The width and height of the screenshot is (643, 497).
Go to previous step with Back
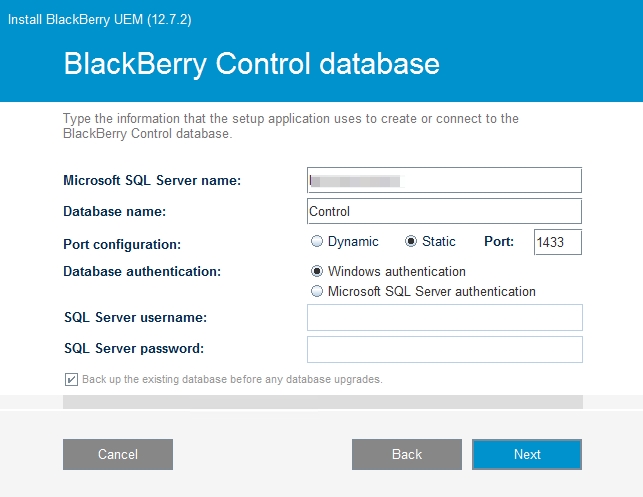(x=406, y=454)
